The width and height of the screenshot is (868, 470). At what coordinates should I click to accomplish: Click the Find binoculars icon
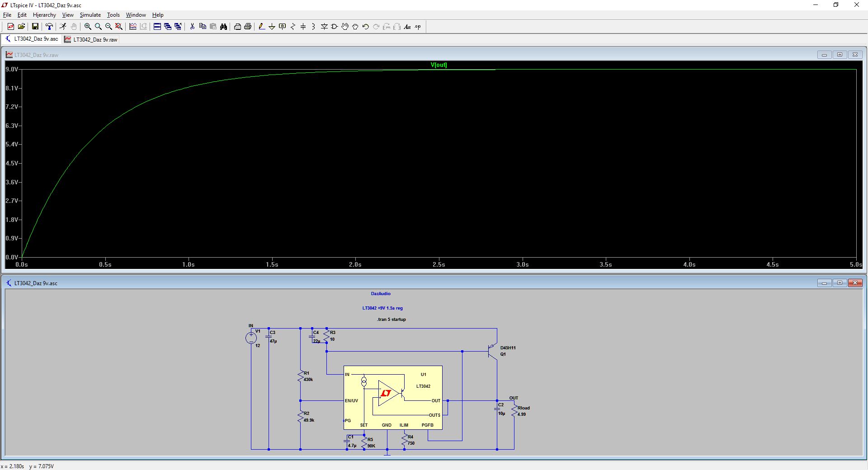point(223,27)
